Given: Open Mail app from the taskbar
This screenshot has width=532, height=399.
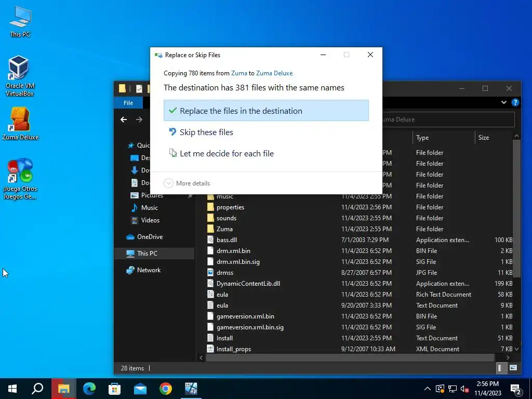Looking at the screenshot, I should [140, 389].
